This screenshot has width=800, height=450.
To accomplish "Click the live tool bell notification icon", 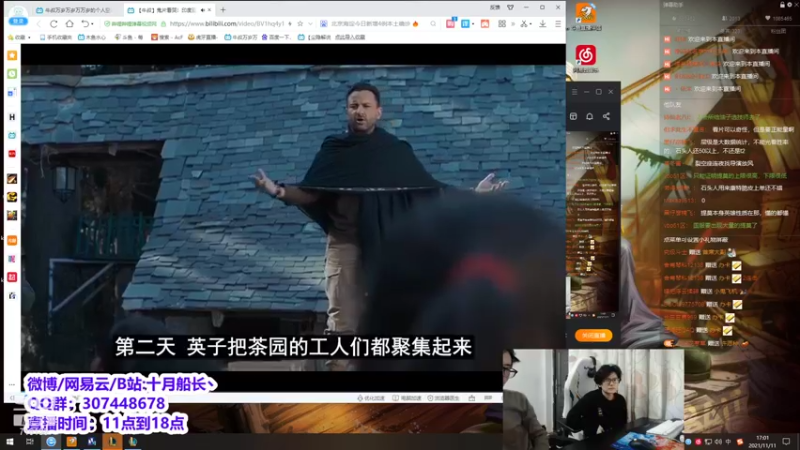I will (590, 116).
